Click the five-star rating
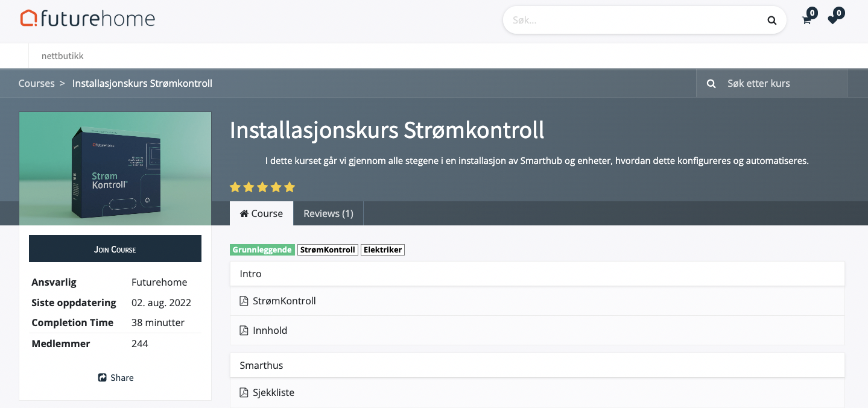 (x=262, y=187)
